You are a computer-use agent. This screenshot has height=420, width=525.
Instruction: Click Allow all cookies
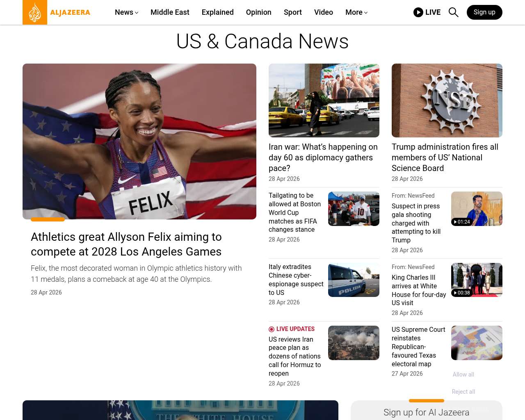click(x=463, y=374)
